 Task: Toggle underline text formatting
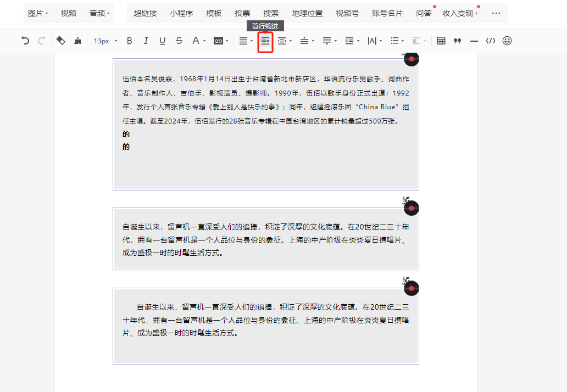point(163,41)
